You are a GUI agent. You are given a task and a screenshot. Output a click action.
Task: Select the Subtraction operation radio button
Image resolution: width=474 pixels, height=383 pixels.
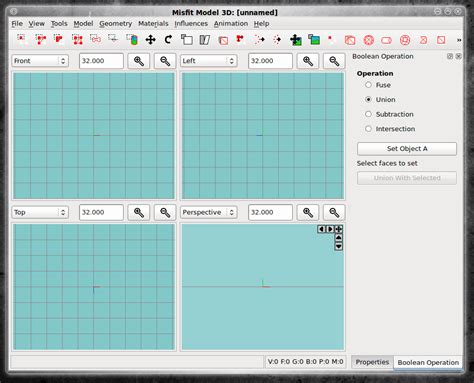368,114
